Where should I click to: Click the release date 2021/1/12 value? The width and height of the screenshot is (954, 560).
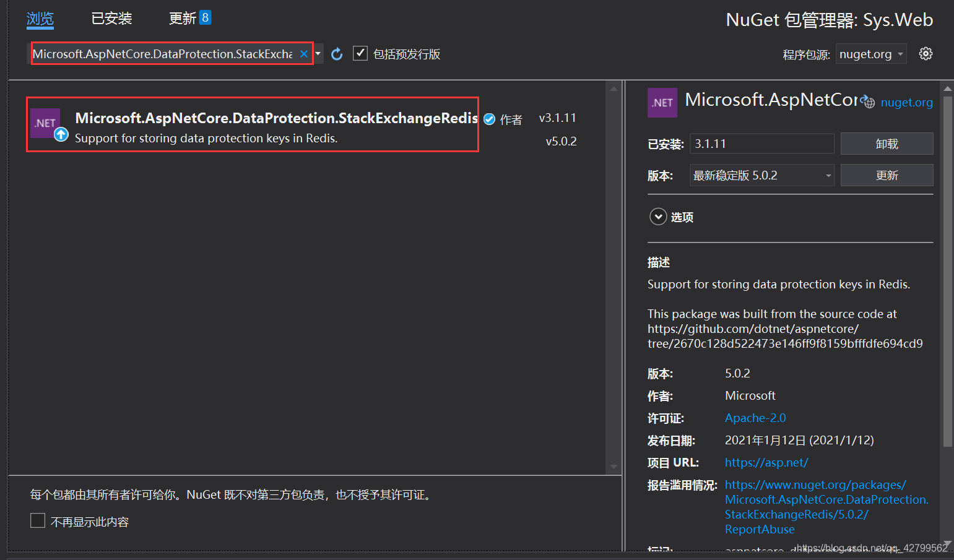click(x=799, y=440)
